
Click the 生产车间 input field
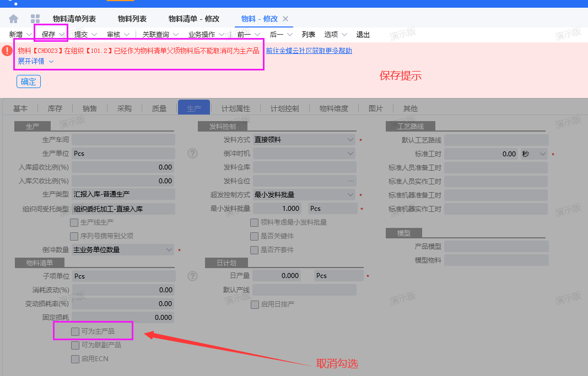[x=123, y=140]
